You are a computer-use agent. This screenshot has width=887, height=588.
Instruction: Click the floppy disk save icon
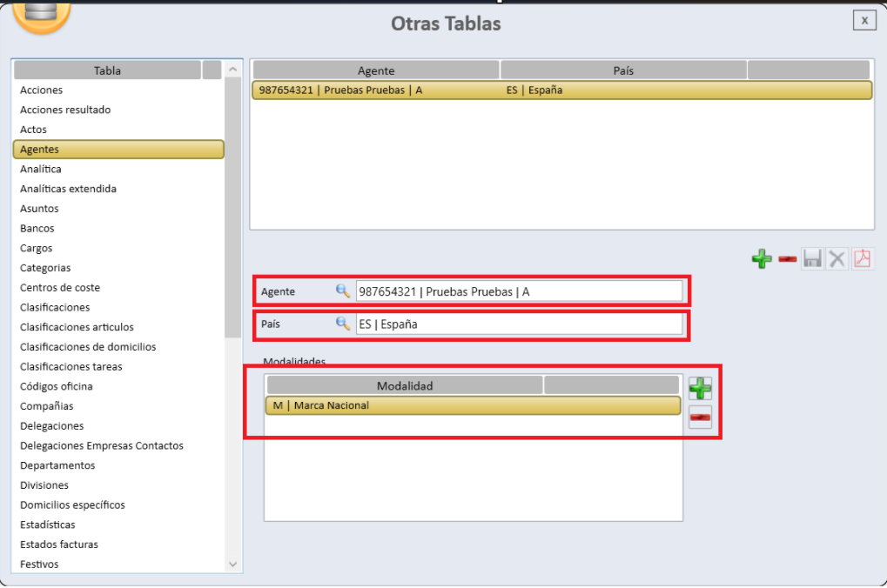[812, 259]
